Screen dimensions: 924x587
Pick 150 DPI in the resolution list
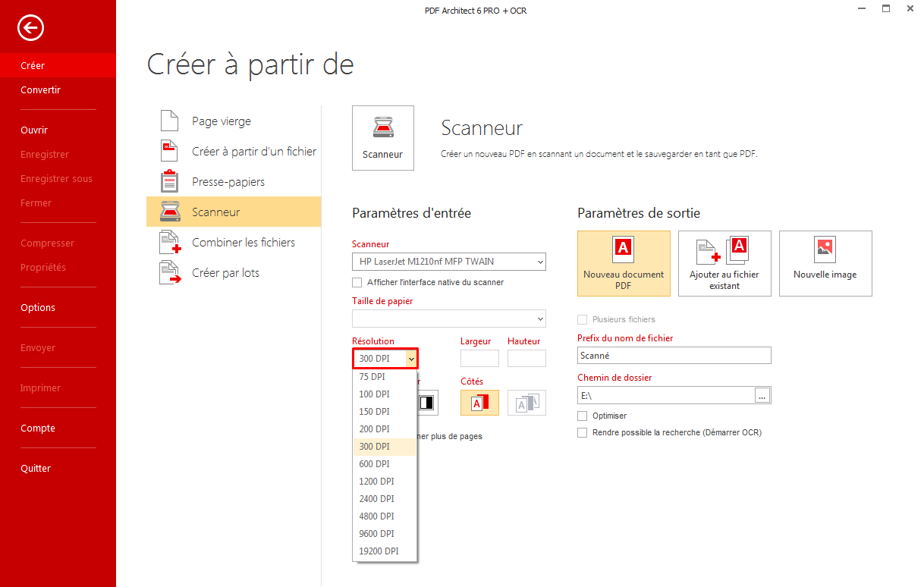point(385,412)
